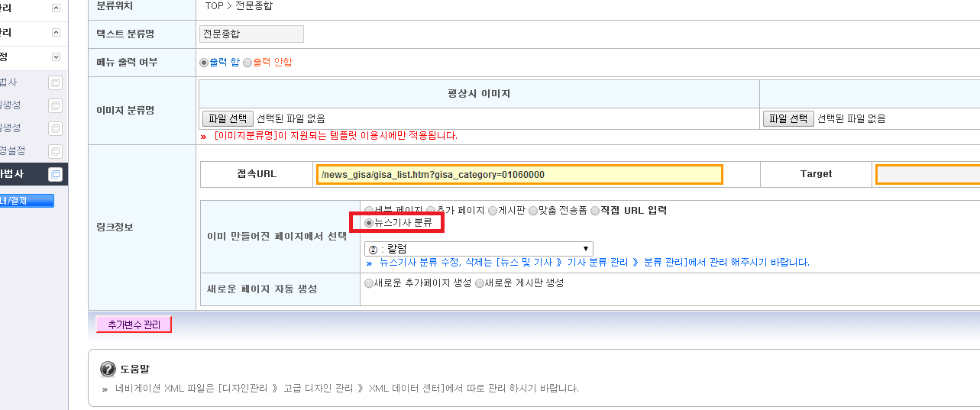This screenshot has height=410, width=980.
Task: Focus the Target input field
Action: click(927, 175)
